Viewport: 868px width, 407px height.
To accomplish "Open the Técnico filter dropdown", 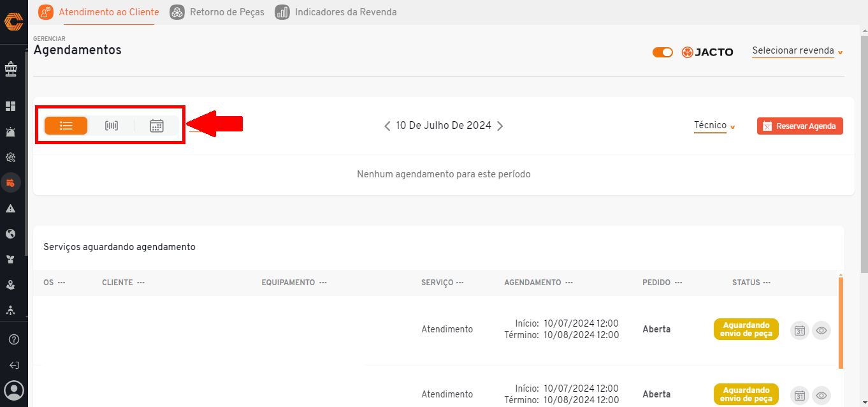I will 714,126.
